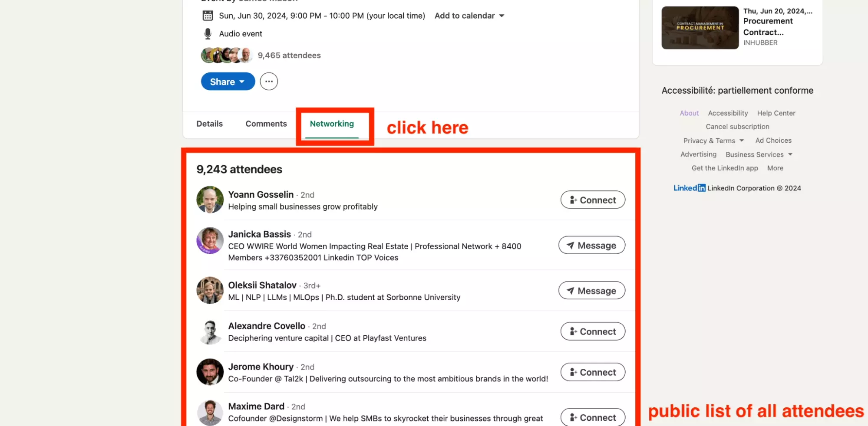Click the microphone audio event icon

tap(208, 34)
